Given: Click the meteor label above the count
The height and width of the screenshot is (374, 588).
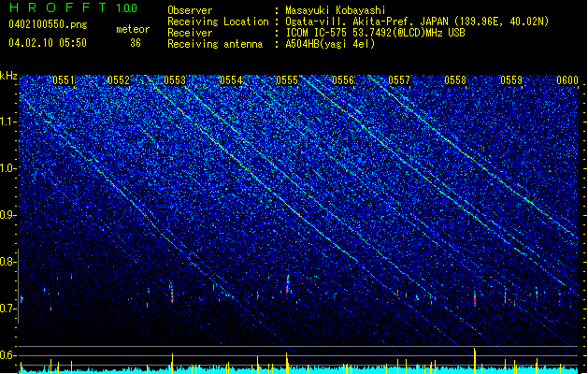Looking at the screenshot, I should [x=133, y=29].
